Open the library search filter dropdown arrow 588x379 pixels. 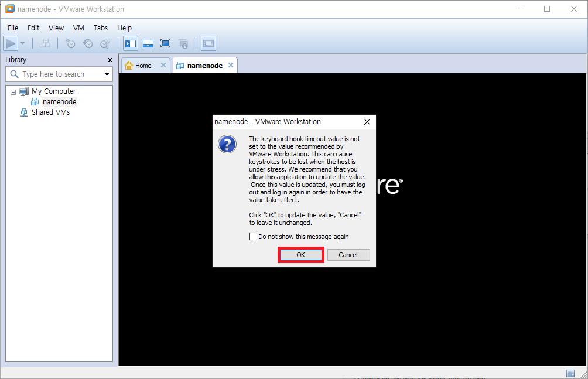tap(107, 74)
